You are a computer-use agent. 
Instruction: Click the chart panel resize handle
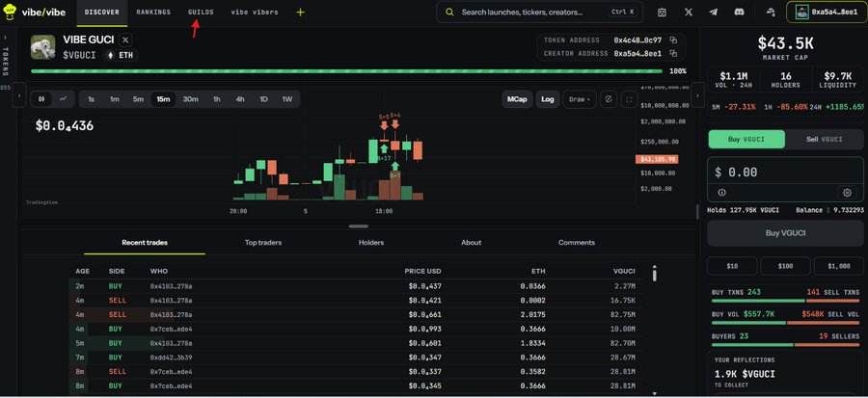pyautogui.click(x=359, y=226)
